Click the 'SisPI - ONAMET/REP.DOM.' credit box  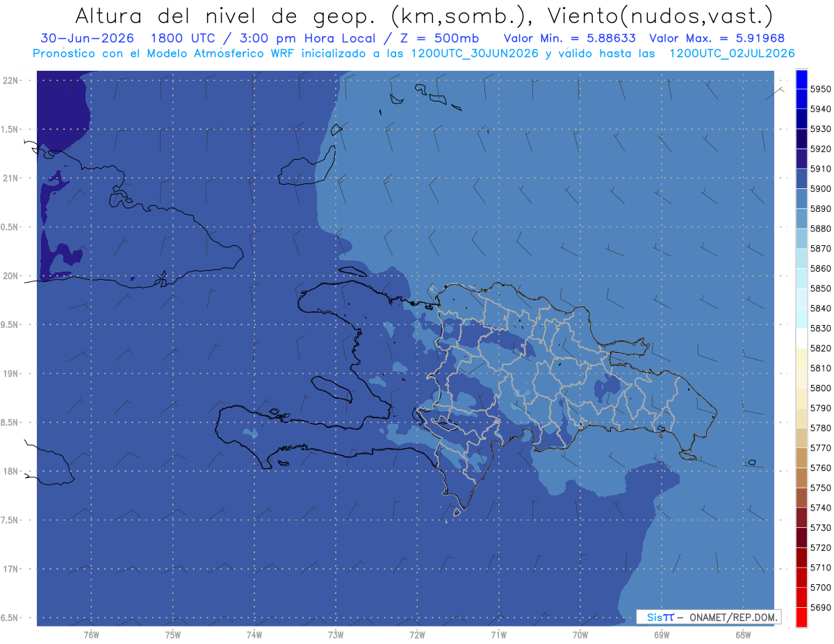click(709, 617)
